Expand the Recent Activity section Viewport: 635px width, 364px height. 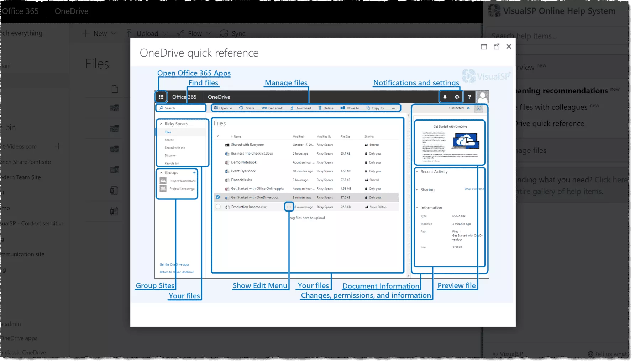[x=417, y=172]
